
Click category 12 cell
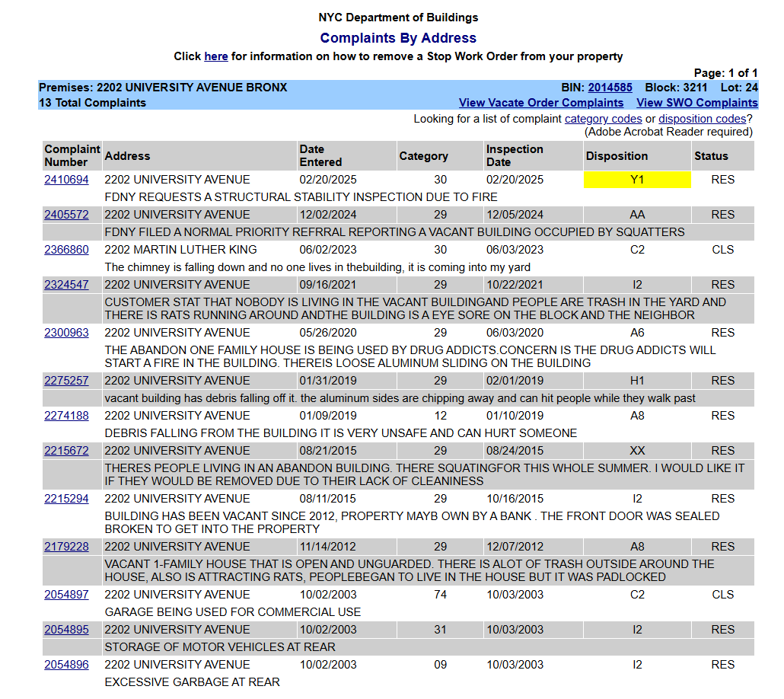[x=440, y=416]
